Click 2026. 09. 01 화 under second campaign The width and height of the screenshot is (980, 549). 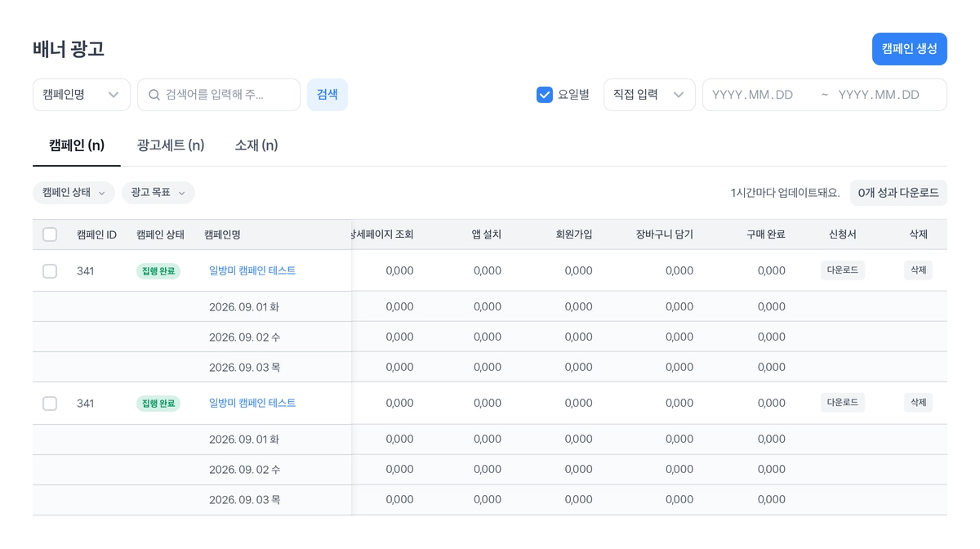pos(244,439)
